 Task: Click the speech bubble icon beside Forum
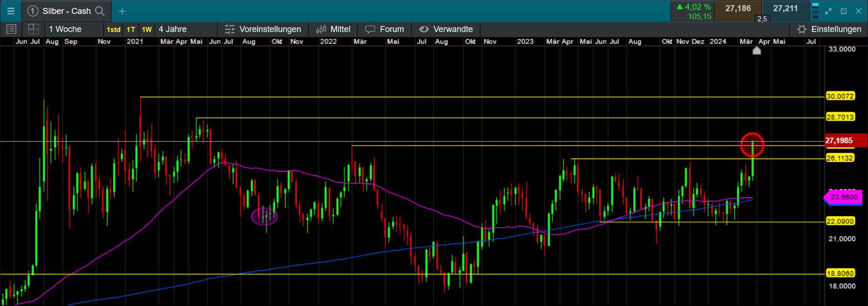pos(370,30)
